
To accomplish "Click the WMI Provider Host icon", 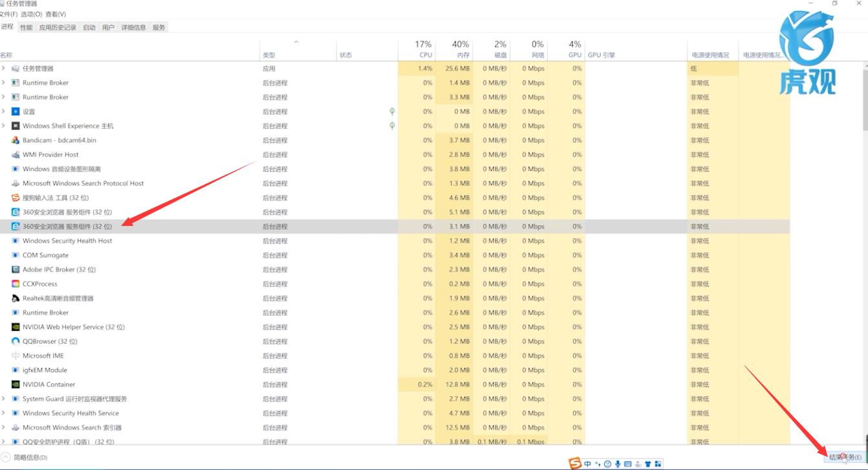I will 16,155.
